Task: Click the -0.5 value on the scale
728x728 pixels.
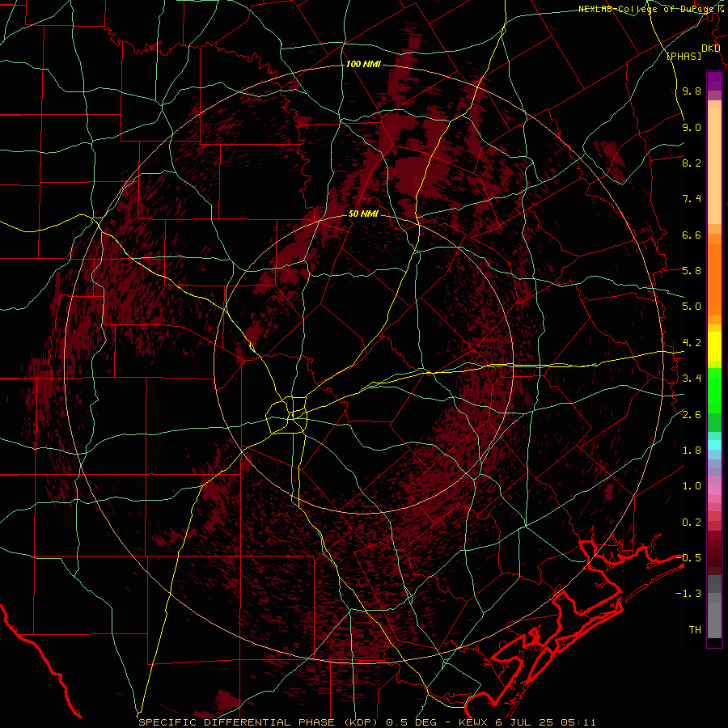Action: click(688, 558)
